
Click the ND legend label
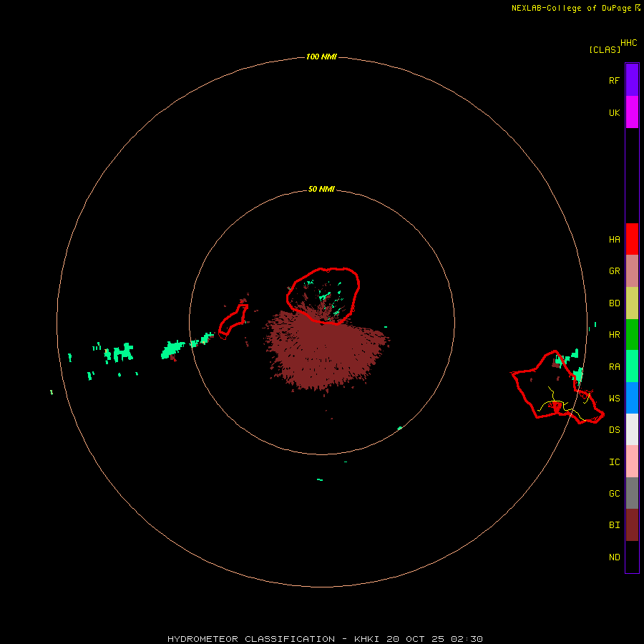tap(614, 557)
